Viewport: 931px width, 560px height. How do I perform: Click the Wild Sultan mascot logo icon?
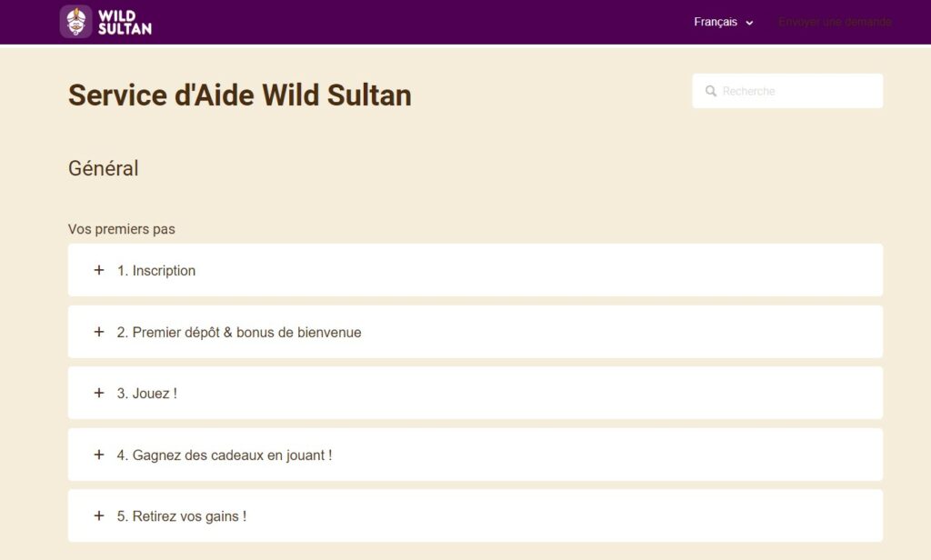tap(75, 22)
